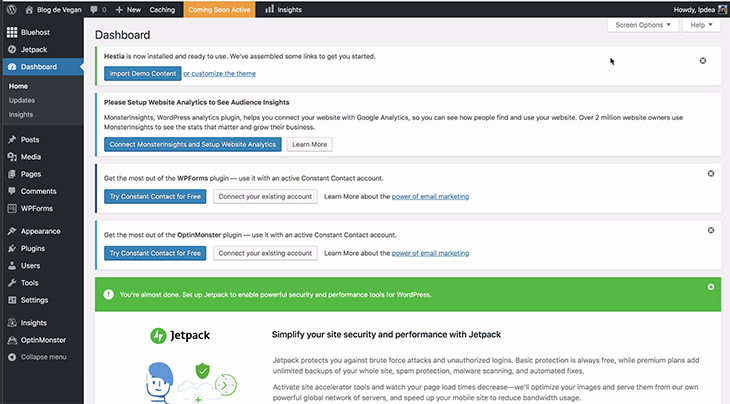The width and height of the screenshot is (730, 404).
Task: Click the WPForms icon in sidebar
Action: (12, 208)
